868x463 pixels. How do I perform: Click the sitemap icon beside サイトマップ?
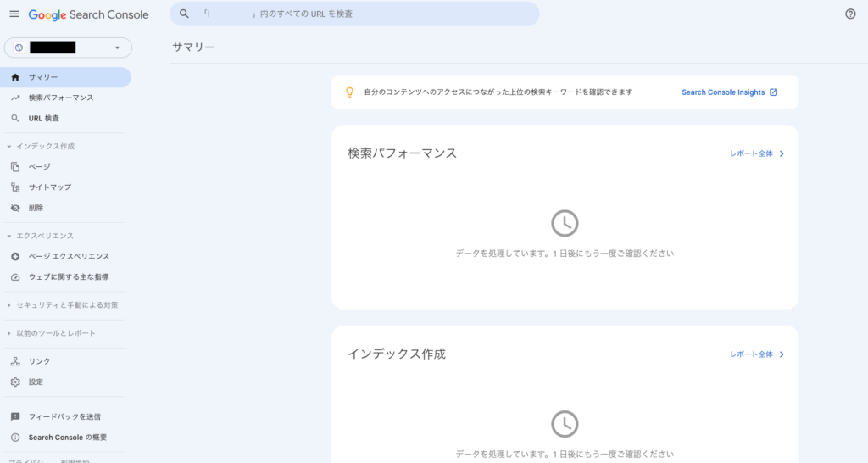click(15, 187)
